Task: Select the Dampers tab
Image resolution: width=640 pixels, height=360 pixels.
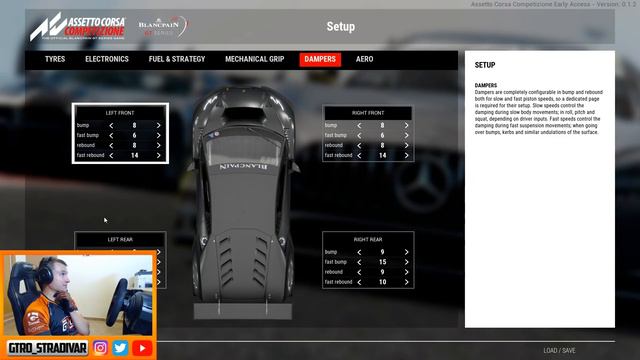Action: tap(320, 59)
